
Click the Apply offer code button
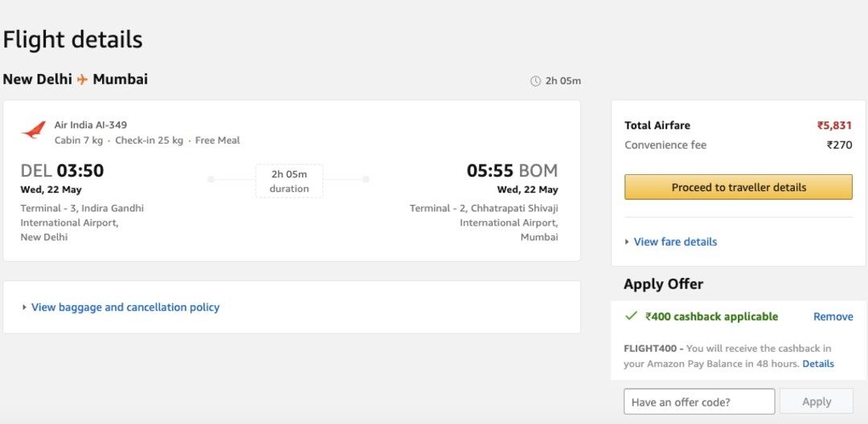pyautogui.click(x=817, y=402)
